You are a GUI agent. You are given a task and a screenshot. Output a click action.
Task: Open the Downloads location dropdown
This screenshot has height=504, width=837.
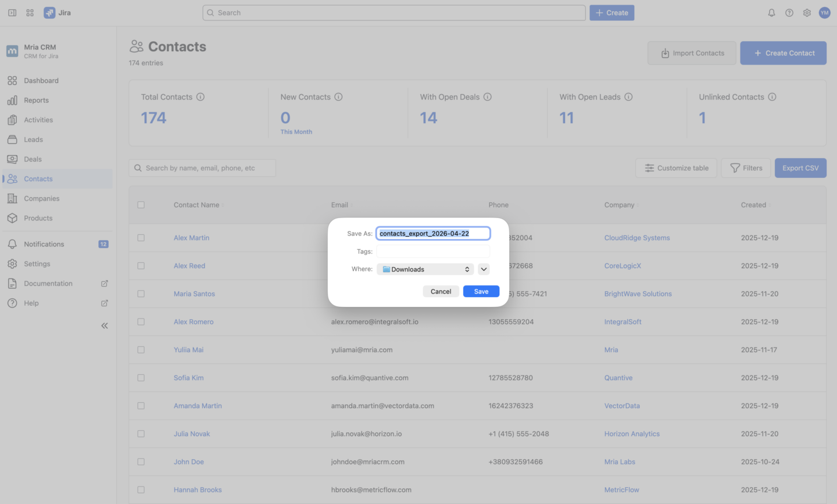pyautogui.click(x=425, y=269)
